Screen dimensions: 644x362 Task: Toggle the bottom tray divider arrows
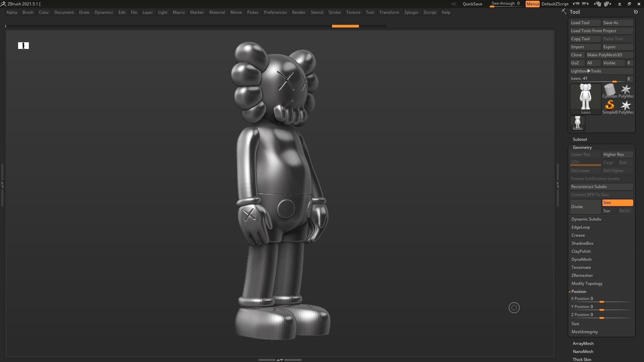(280, 360)
